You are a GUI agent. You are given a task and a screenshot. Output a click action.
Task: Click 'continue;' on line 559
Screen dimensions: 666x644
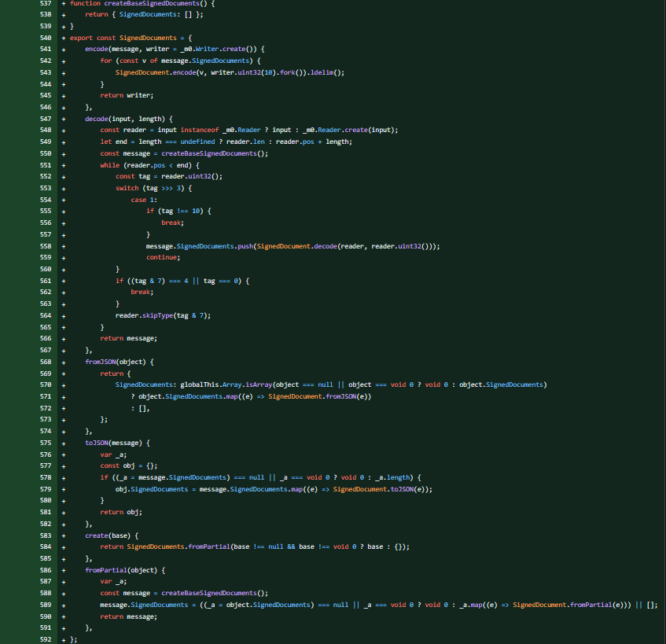(x=163, y=257)
